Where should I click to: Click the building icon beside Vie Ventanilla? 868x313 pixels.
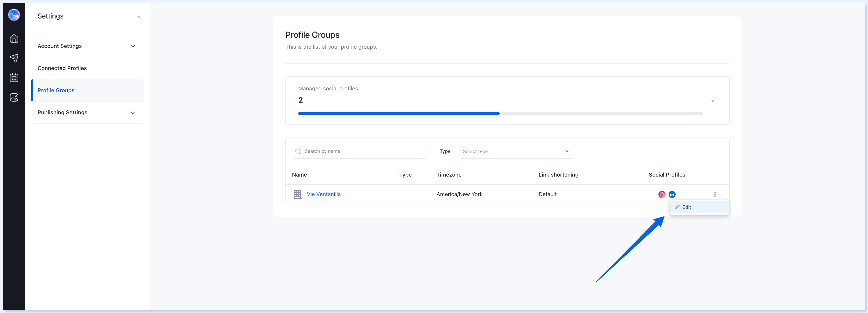pos(297,194)
